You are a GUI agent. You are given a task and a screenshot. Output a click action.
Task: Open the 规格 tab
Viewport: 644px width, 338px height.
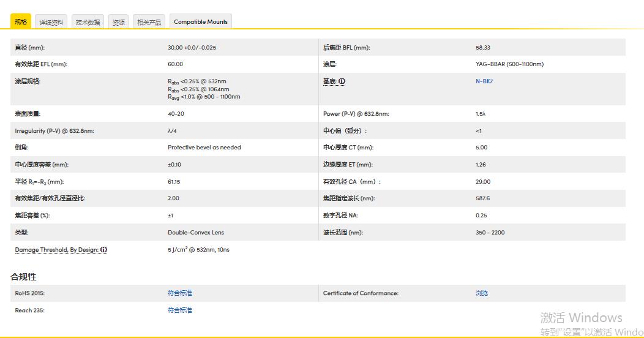[21, 21]
